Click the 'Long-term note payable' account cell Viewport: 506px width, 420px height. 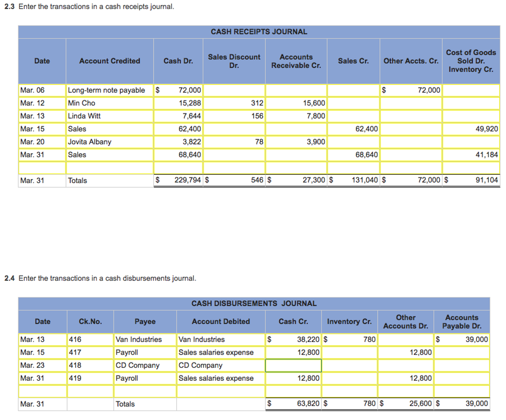(x=110, y=90)
